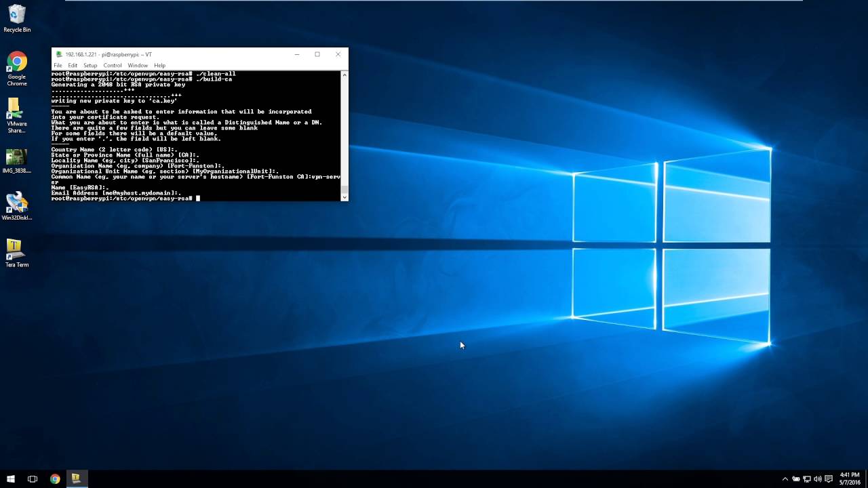Select the Win32DiskImager desktop shortcut
868x488 pixels.
[17, 207]
